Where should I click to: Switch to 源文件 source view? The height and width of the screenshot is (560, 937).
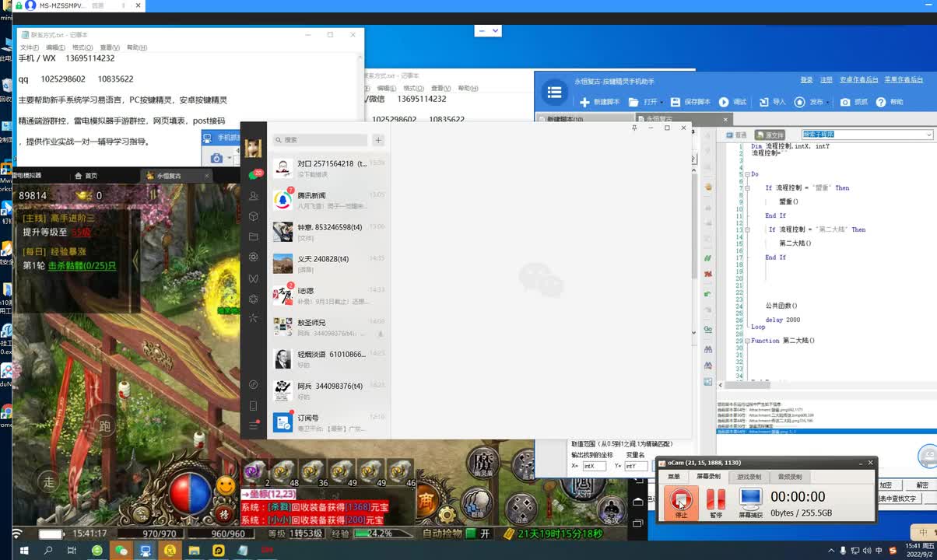click(770, 135)
